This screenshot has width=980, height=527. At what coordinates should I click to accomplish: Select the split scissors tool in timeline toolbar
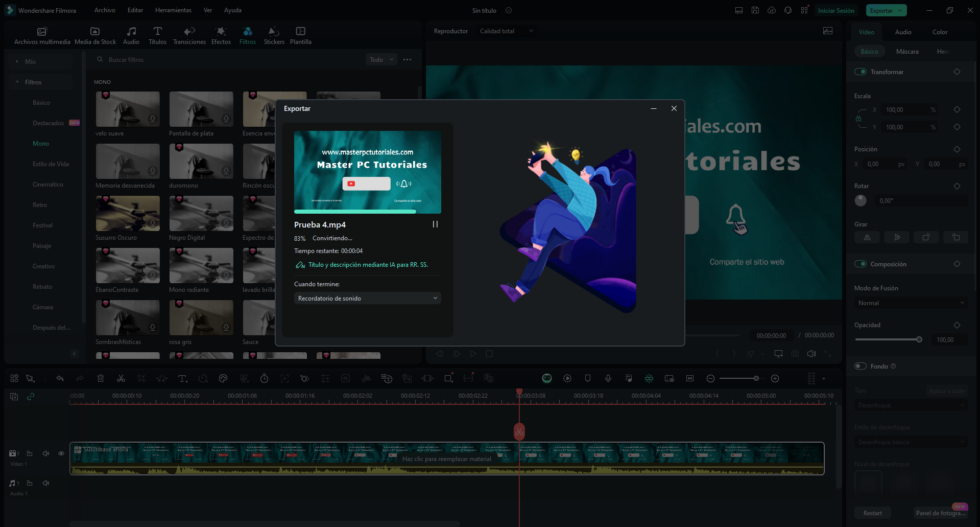[121, 378]
